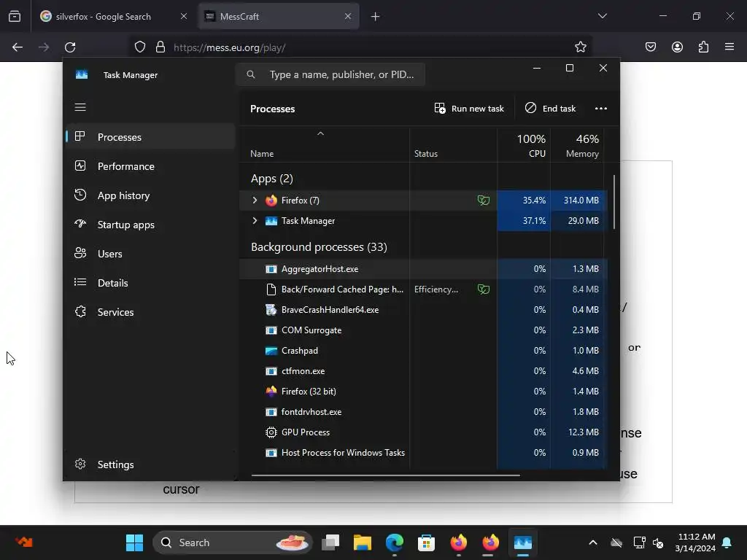Image resolution: width=747 pixels, height=560 pixels.
Task: Click End task button
Action: pyautogui.click(x=550, y=109)
